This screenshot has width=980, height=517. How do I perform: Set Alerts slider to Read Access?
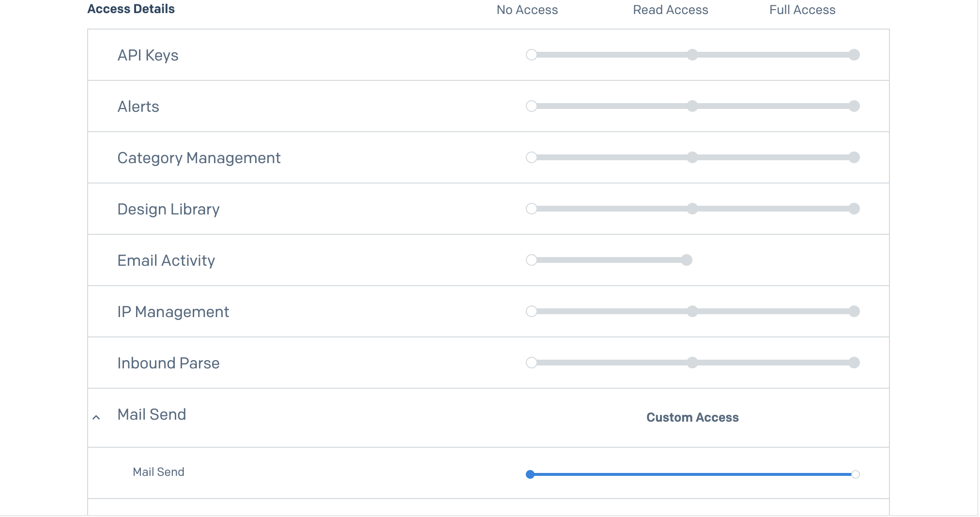pyautogui.click(x=692, y=106)
